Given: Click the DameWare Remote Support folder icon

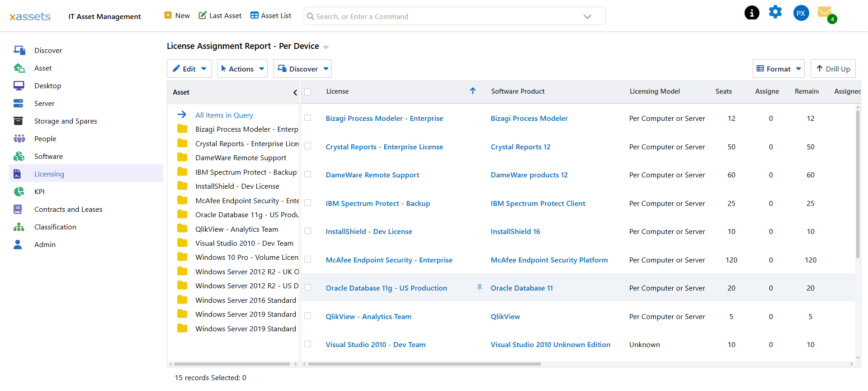Looking at the screenshot, I should 182,157.
